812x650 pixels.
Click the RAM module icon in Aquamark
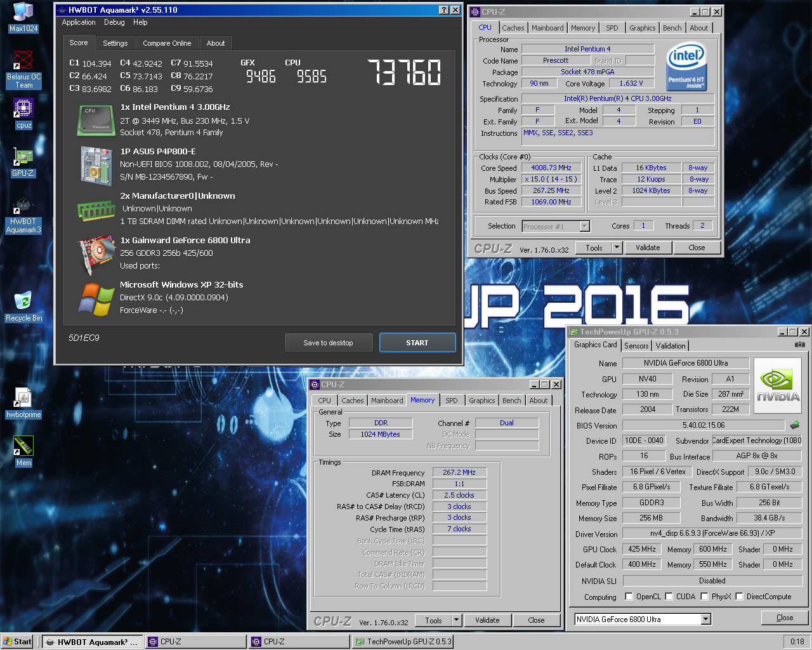point(96,211)
